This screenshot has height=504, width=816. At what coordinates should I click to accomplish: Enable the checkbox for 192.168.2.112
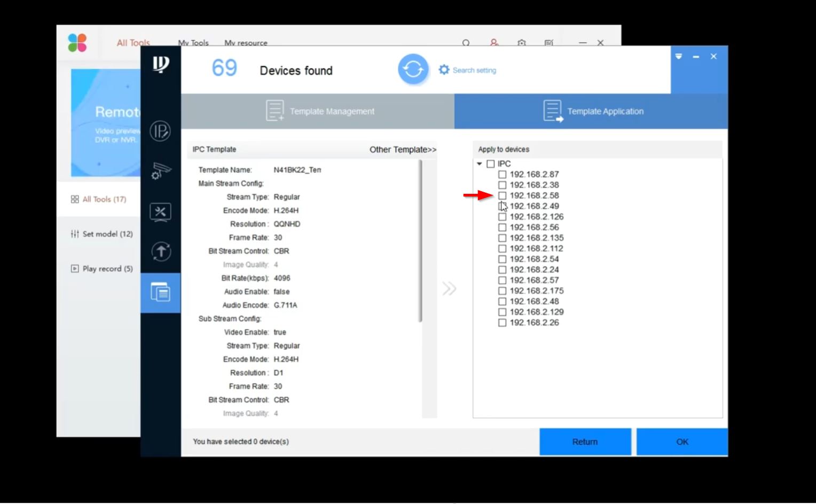502,249
